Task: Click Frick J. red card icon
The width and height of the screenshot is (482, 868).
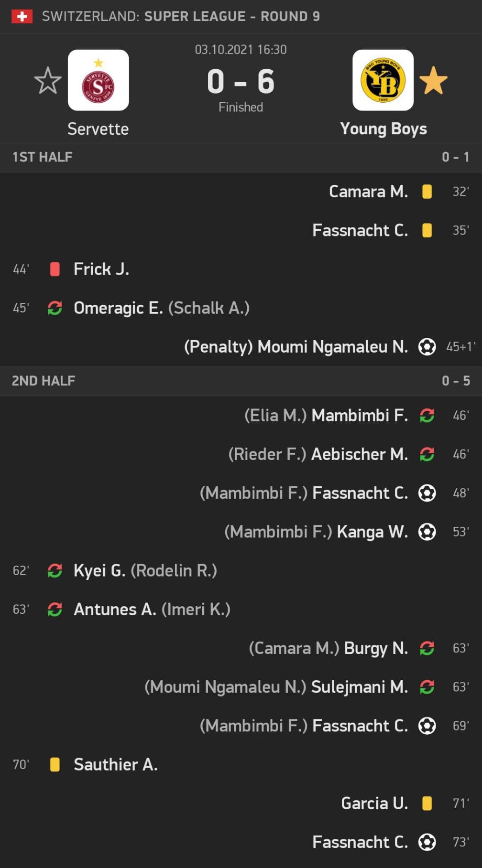Action: point(55,269)
